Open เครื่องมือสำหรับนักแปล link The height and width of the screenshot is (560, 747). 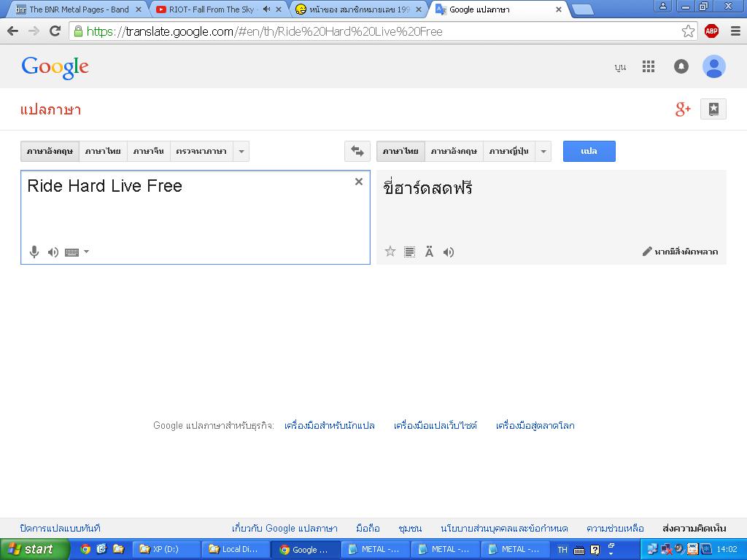pyautogui.click(x=330, y=425)
